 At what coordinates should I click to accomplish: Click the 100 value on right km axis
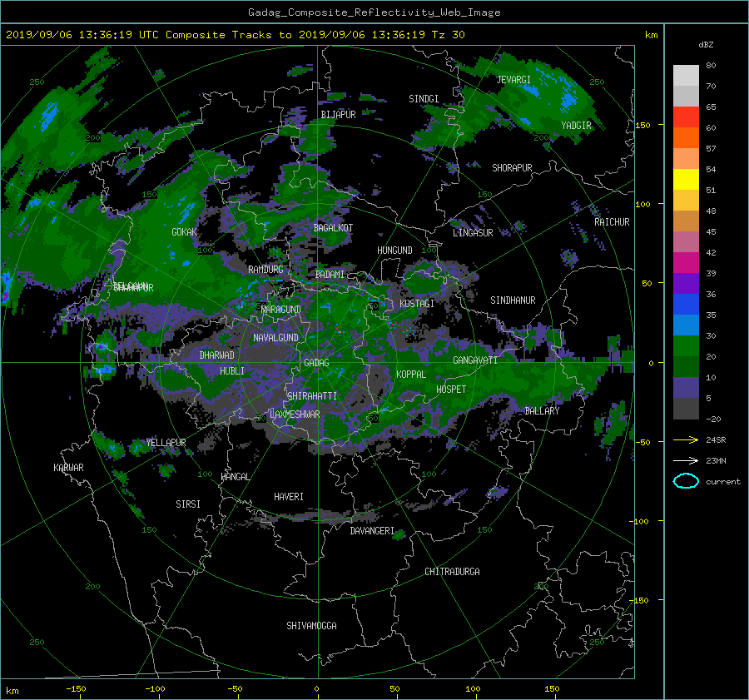(x=643, y=205)
